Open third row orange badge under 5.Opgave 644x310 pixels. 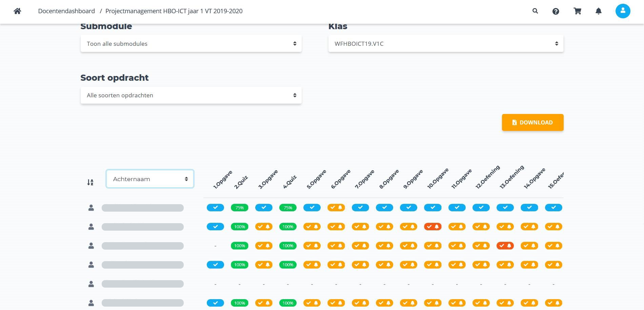pyautogui.click(x=312, y=246)
